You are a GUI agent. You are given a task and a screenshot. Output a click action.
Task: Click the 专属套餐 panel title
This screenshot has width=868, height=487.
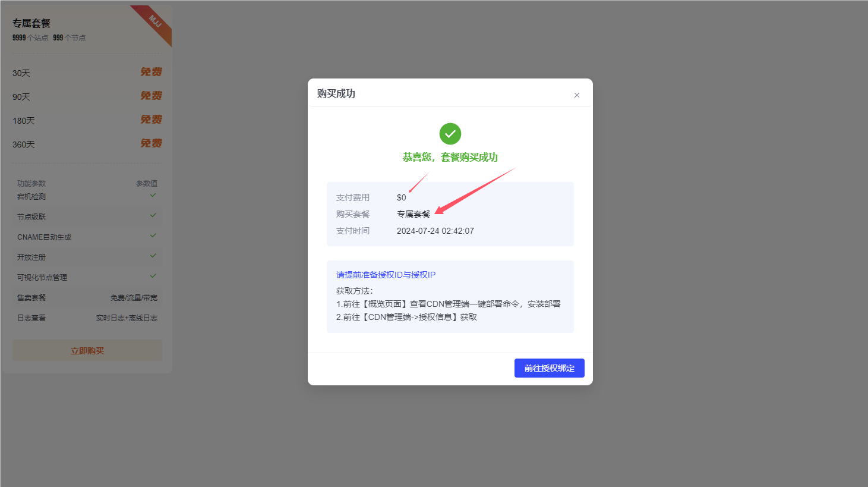[x=30, y=23]
